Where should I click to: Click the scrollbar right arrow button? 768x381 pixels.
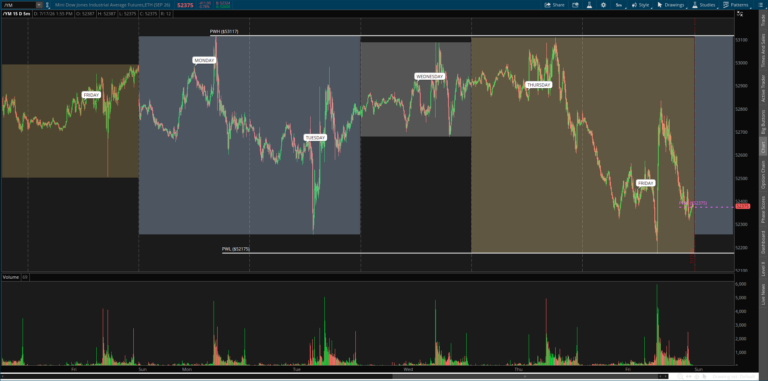tap(667, 376)
